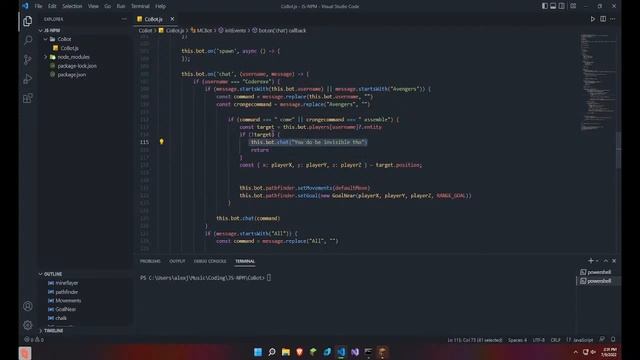Open the Selection menu
This screenshot has width=640, height=360.
pos(72,6)
